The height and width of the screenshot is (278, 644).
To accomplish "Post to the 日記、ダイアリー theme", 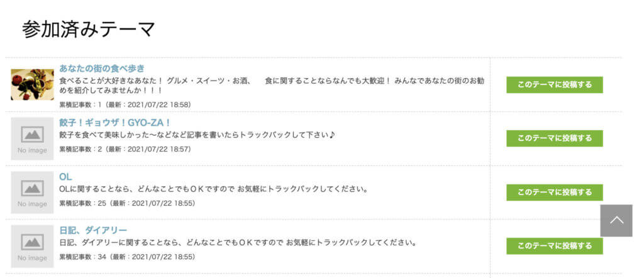I will (x=555, y=246).
